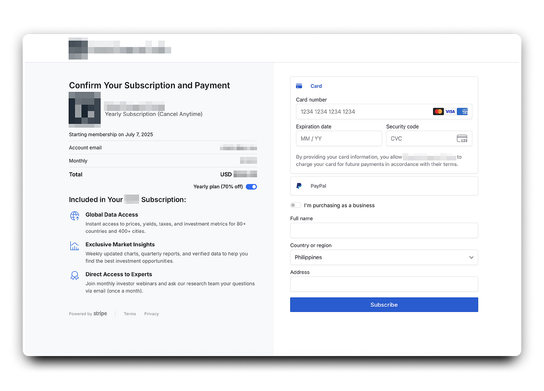Click the American Express card icon
Image resolution: width=544 pixels, height=391 pixels.
462,111
